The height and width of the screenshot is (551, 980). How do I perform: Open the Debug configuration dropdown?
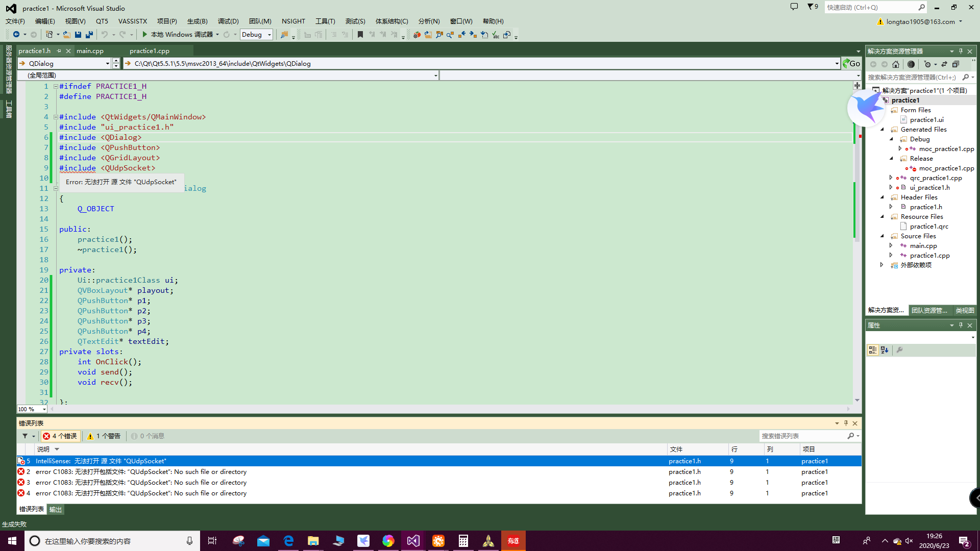coord(269,35)
